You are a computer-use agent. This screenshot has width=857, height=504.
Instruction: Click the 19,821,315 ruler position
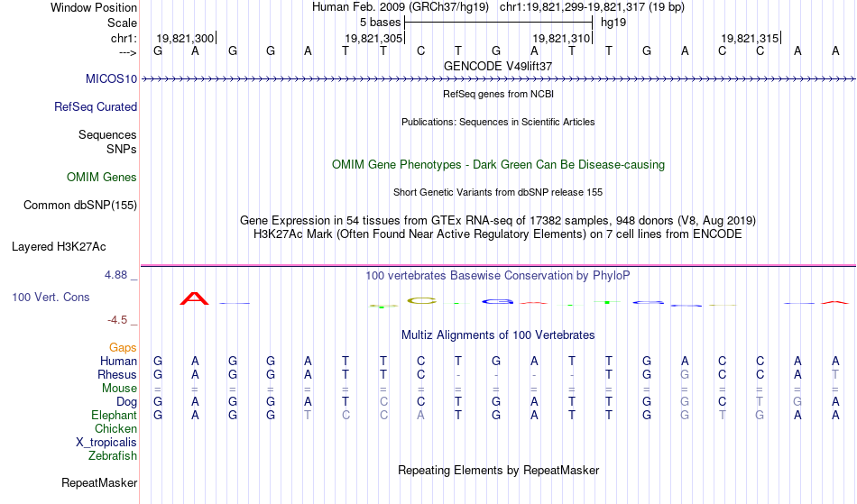[x=750, y=38]
